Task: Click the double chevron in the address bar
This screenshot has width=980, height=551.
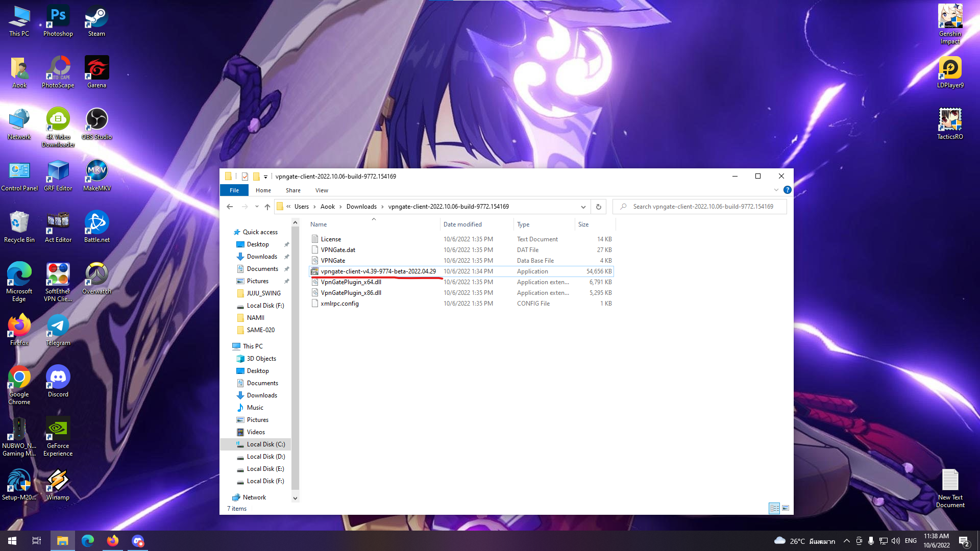Action: 288,207
